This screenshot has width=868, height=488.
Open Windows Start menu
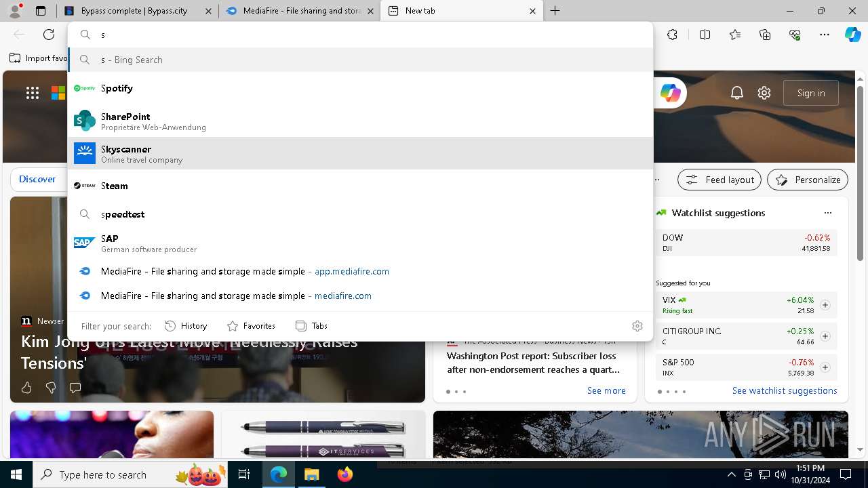pyautogui.click(x=16, y=474)
